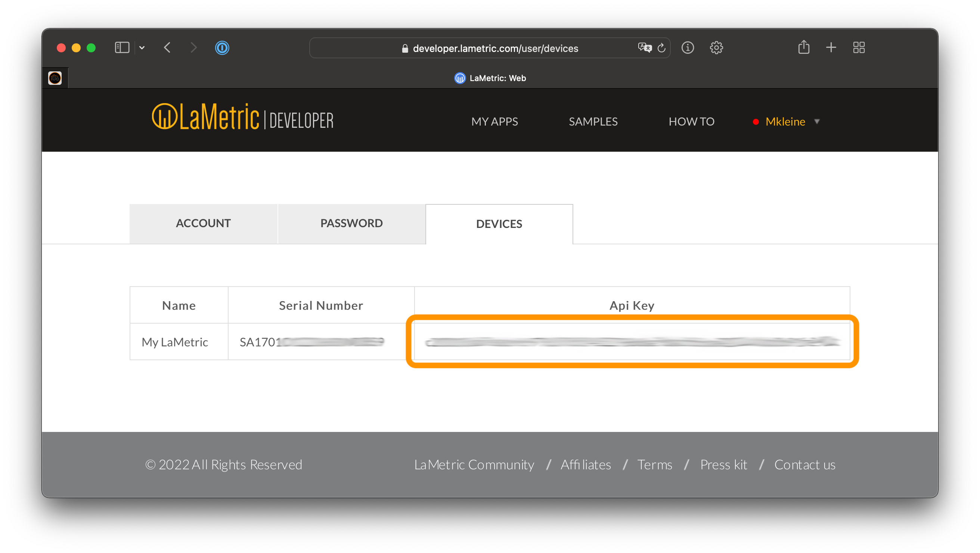Screen dimensions: 980x553
Task: Click the green full-screen window button
Action: (91, 47)
